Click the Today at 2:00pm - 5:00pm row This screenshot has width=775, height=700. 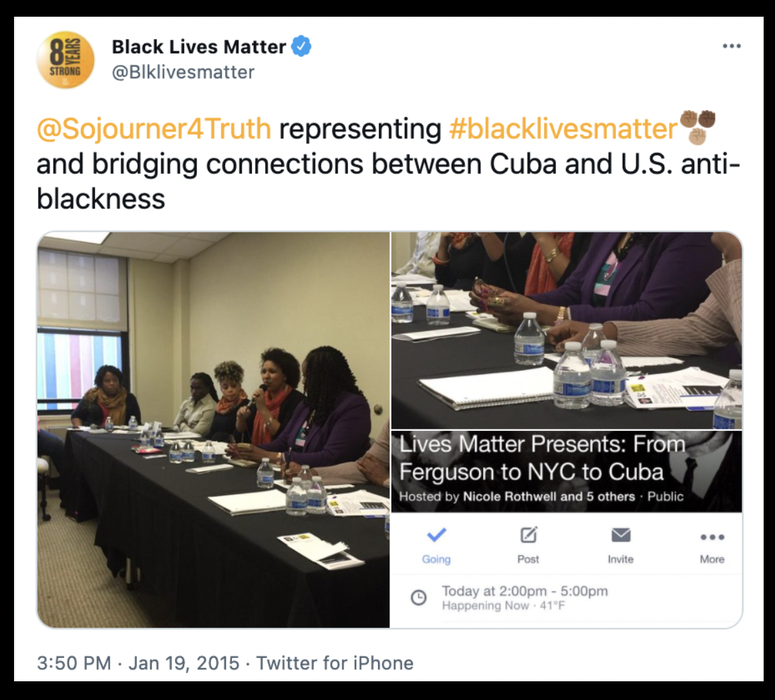567,598
